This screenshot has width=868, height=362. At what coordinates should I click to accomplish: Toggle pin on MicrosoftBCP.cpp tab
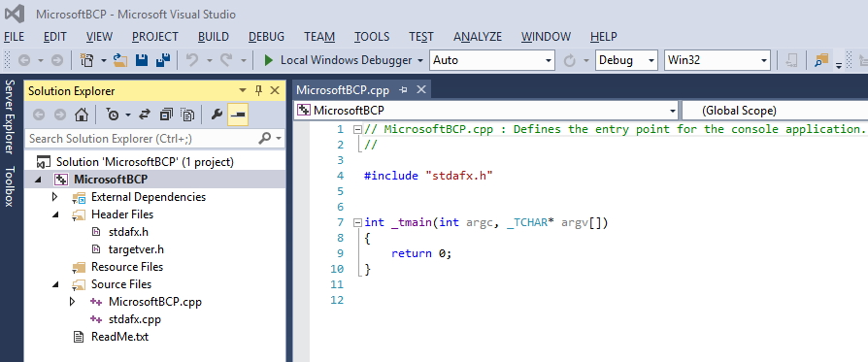[404, 90]
